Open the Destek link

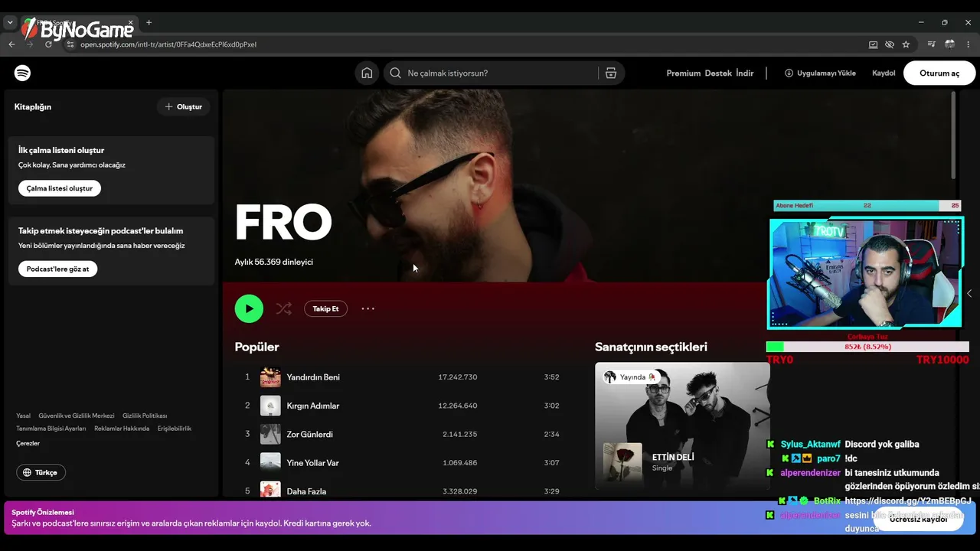(x=718, y=73)
